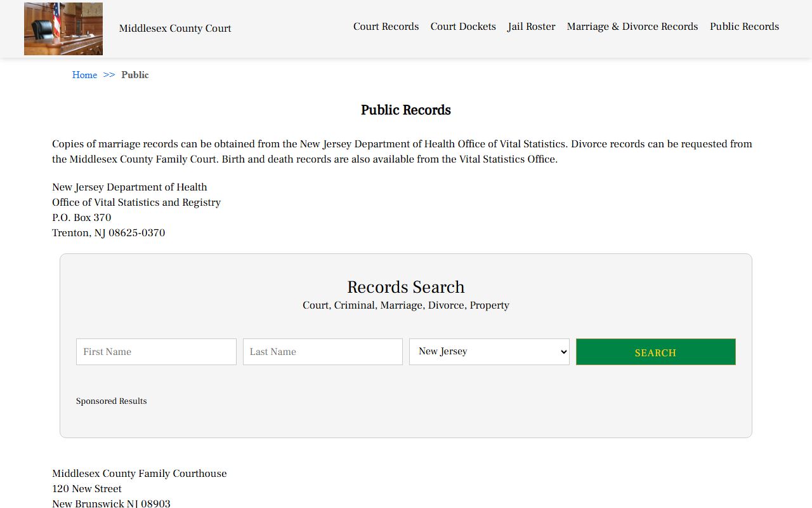Open the Jail Roster page
The height and width of the screenshot is (508, 812).
[532, 27]
